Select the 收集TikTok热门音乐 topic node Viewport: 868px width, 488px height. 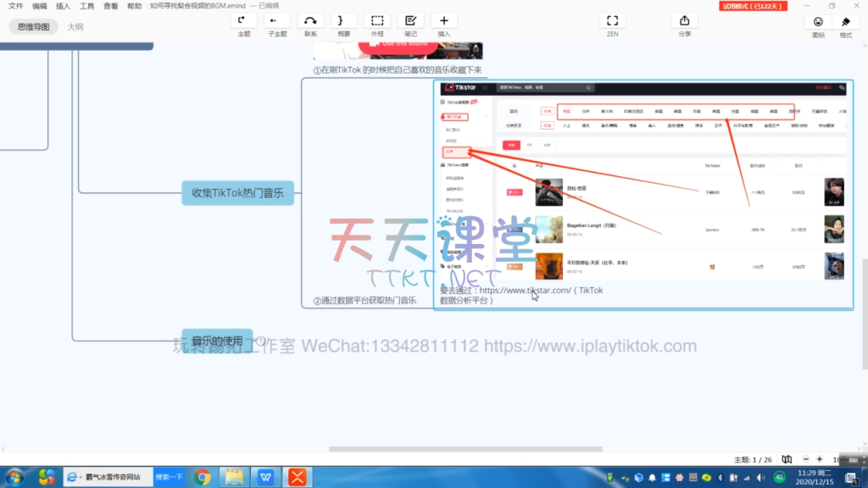pyautogui.click(x=237, y=193)
